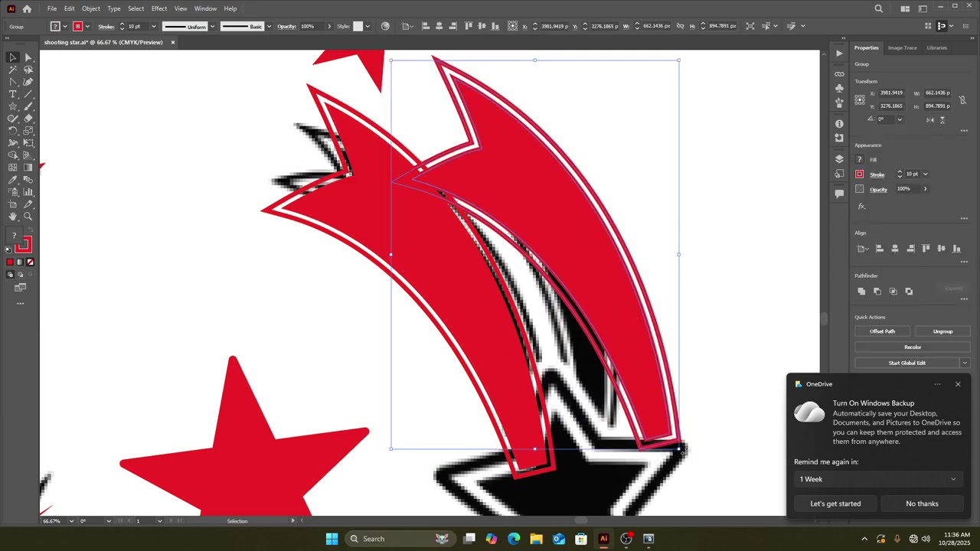980x551 pixels.
Task: Set fill mode to Gradient
Action: pos(20,262)
